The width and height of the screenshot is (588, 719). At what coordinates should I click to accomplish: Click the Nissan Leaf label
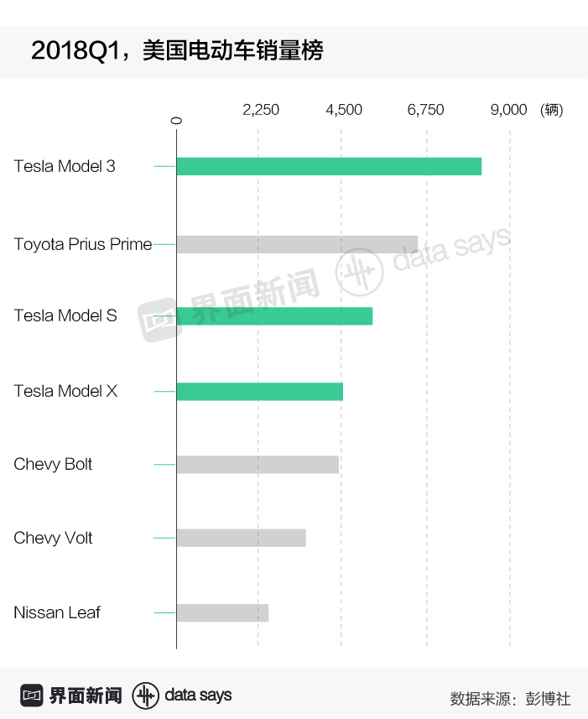[57, 612]
